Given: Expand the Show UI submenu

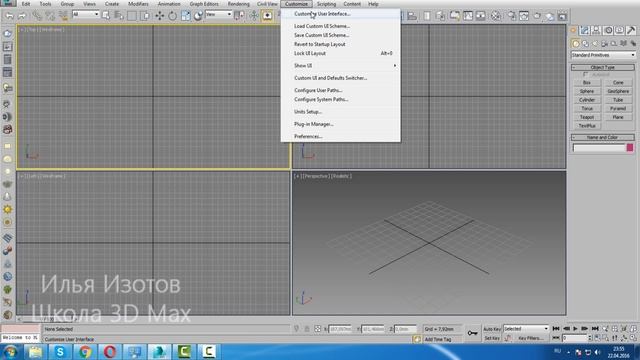Looking at the screenshot, I should (x=341, y=65).
